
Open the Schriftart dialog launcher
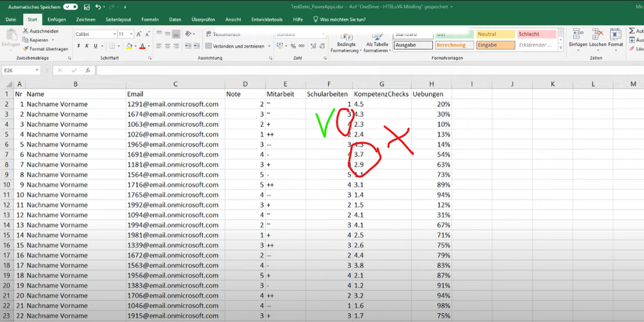[150, 59]
